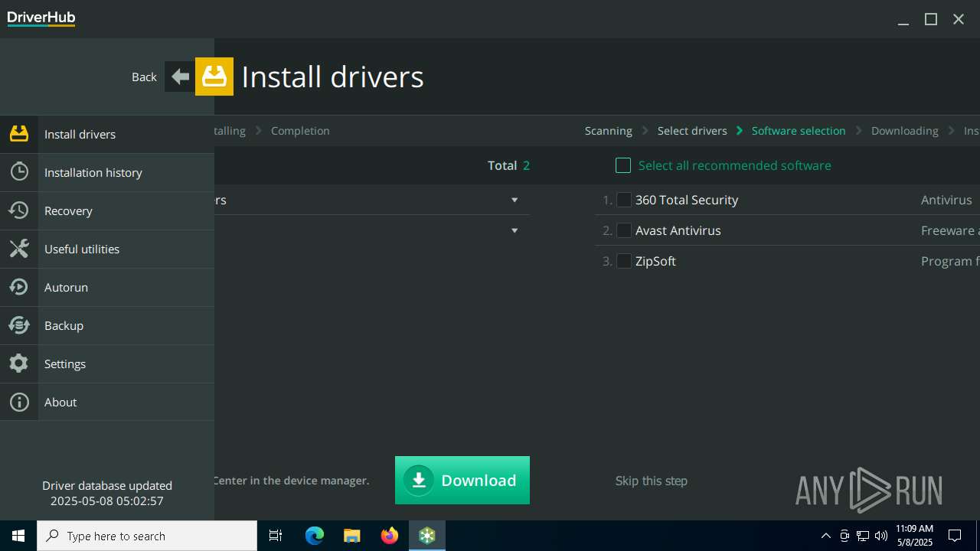This screenshot has height=551, width=980.
Task: Click the taskbar clock and date
Action: [914, 536]
